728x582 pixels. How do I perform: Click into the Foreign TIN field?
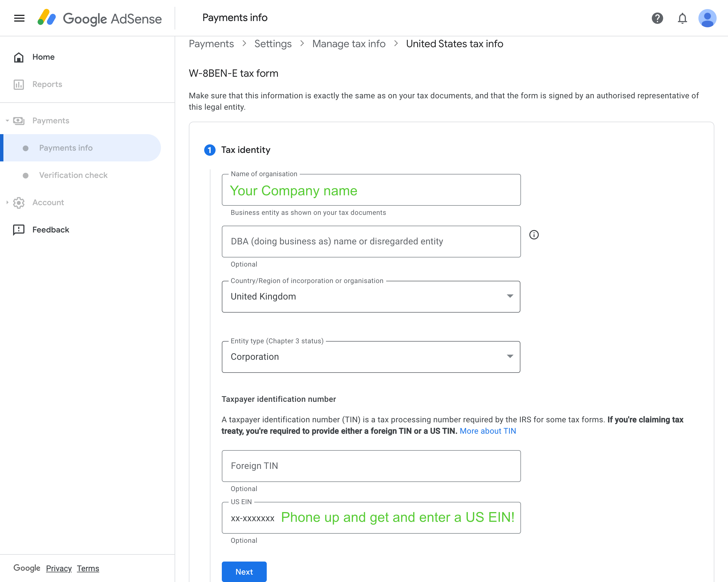pos(371,466)
